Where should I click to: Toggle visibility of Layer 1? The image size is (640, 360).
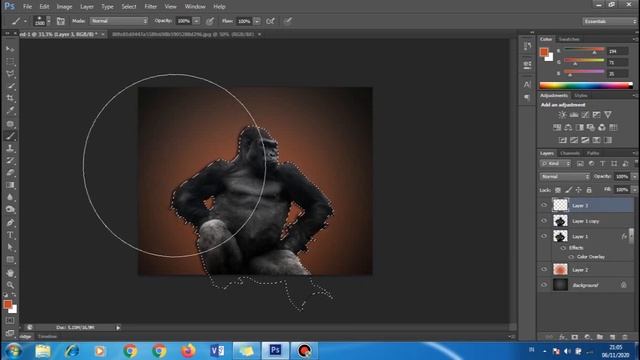(544, 236)
